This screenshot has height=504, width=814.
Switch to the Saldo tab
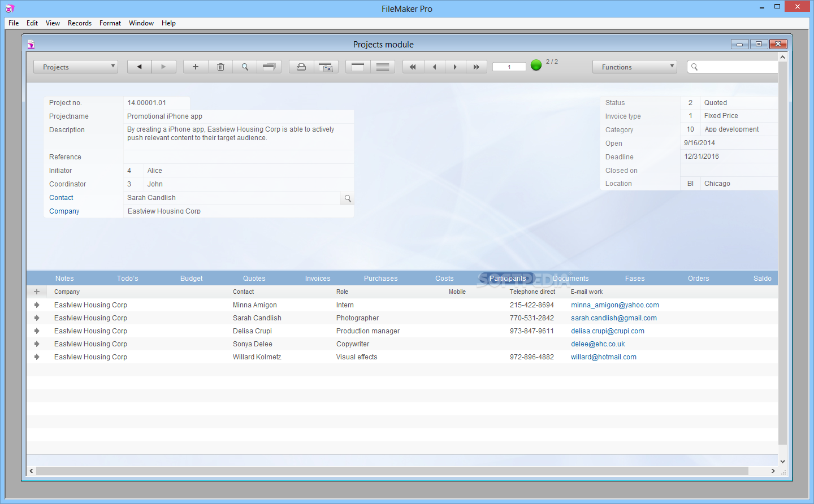pyautogui.click(x=763, y=279)
